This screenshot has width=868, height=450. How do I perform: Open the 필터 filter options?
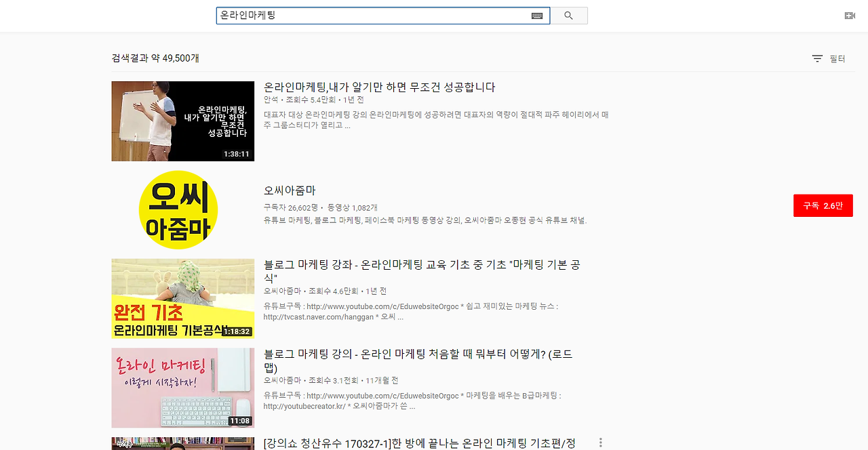tap(829, 59)
